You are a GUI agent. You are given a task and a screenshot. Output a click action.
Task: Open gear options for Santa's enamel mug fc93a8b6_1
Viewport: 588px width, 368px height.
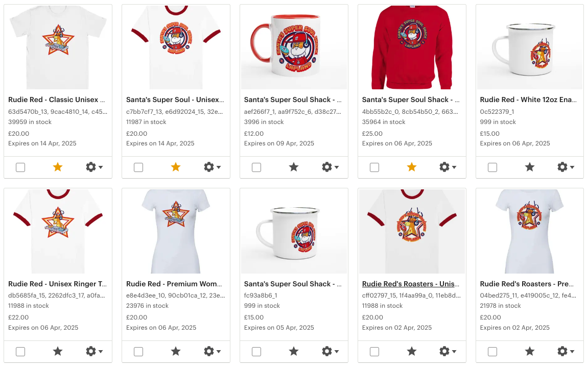click(330, 351)
